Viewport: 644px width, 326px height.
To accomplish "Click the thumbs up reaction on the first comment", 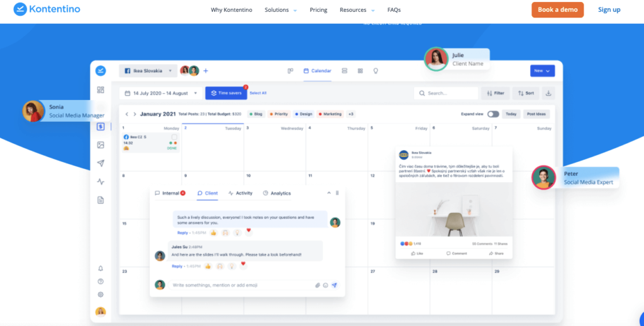I will [214, 233].
